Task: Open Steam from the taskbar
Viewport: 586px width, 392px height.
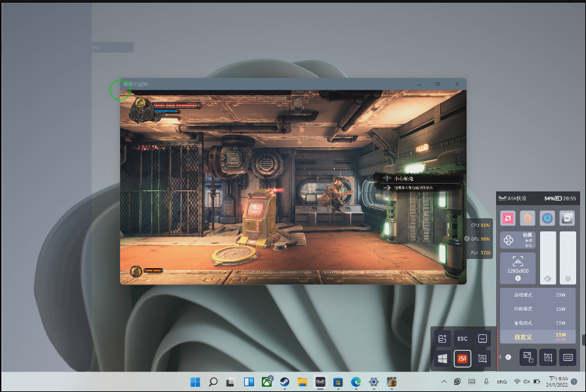Action: (x=285, y=382)
